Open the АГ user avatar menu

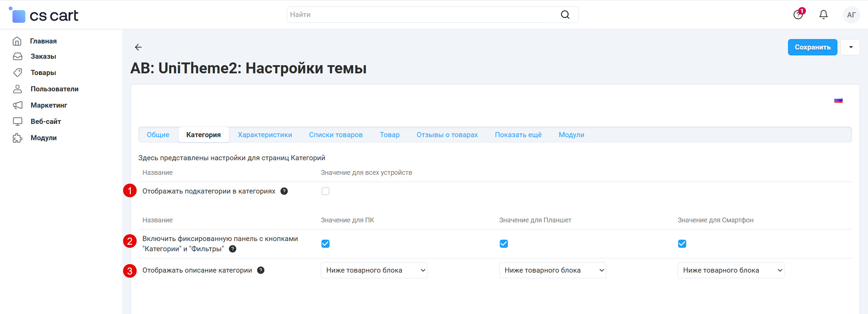tap(851, 15)
